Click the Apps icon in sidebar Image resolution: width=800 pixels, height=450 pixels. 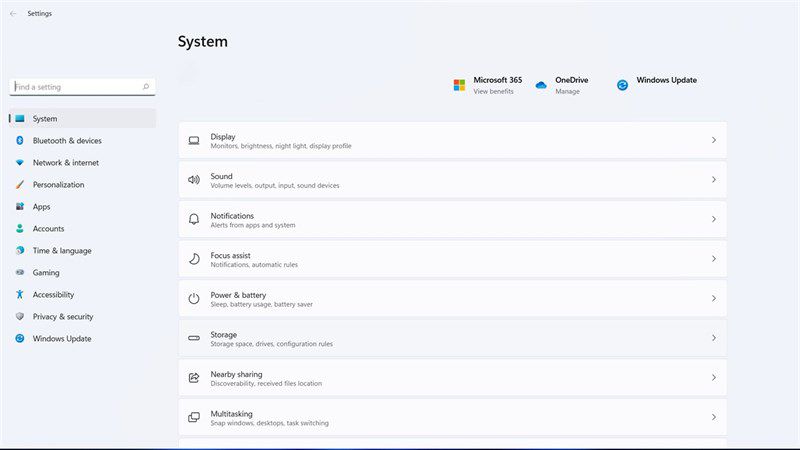(x=20, y=206)
